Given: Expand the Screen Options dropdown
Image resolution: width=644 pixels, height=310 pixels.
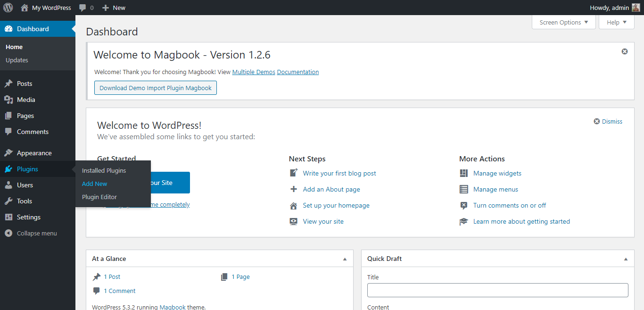Looking at the screenshot, I should (x=564, y=22).
